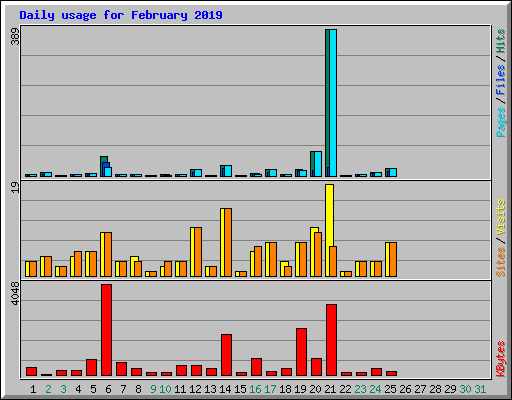Click the 'KBytes' legend label
This screenshot has width=512, height=400.
pyautogui.click(x=500, y=359)
